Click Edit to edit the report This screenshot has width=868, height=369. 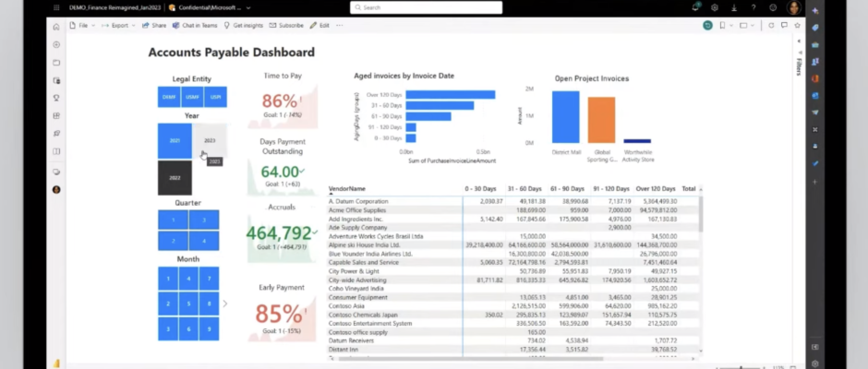pos(319,26)
